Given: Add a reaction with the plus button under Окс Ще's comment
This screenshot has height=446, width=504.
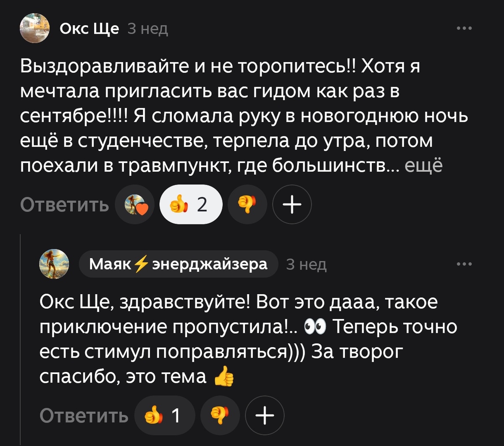Looking at the screenshot, I should point(292,204).
